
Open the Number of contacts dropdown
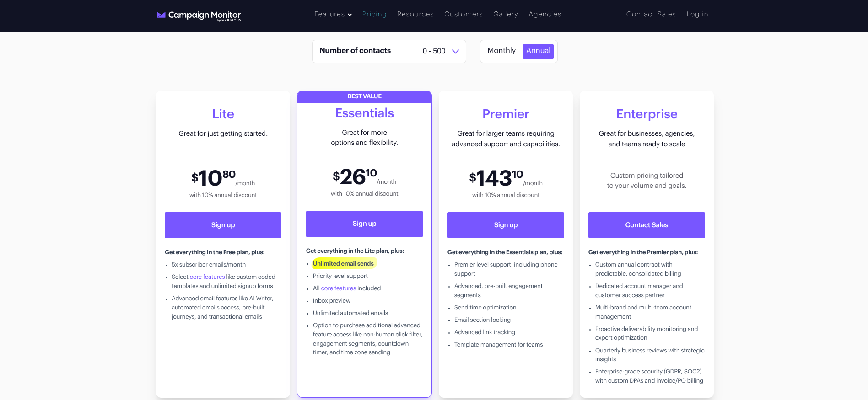[x=388, y=51]
